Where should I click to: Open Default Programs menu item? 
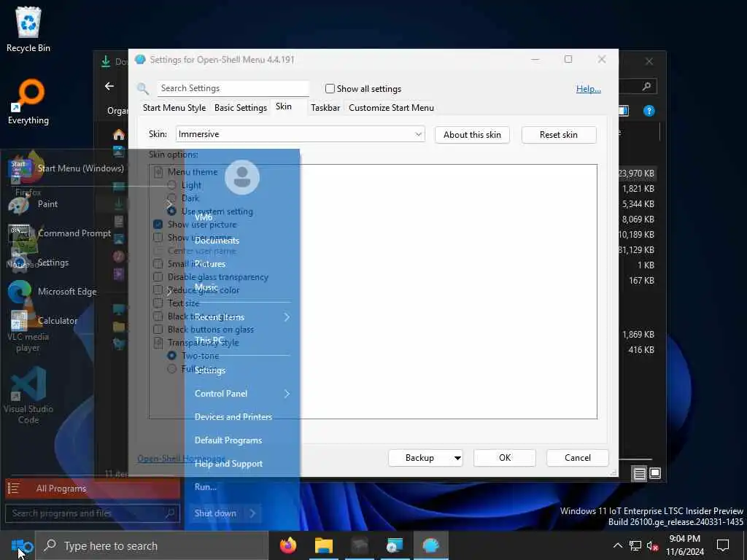tap(228, 440)
